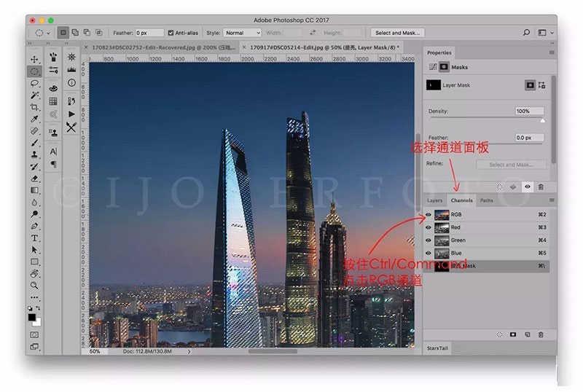This screenshot has height=392, width=583.
Task: Switch to the Channels tab
Action: click(x=461, y=200)
